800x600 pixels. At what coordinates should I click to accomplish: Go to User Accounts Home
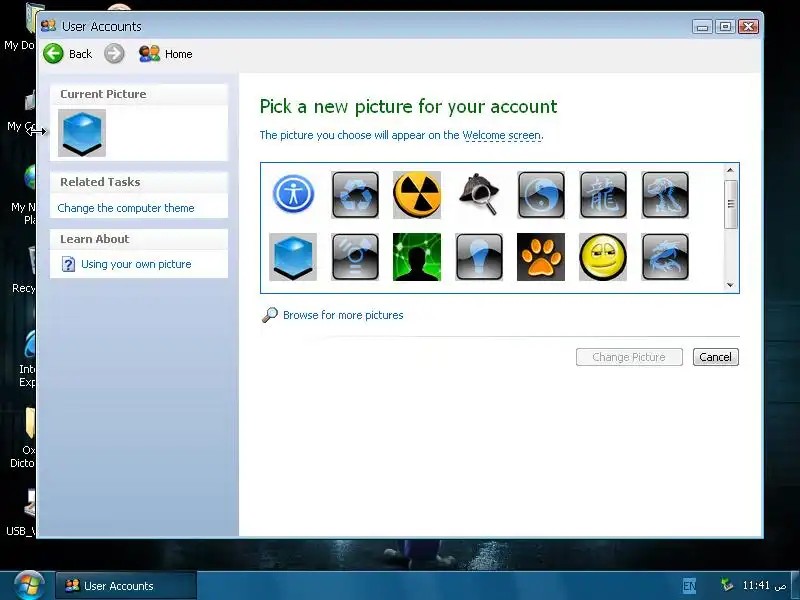(x=166, y=54)
